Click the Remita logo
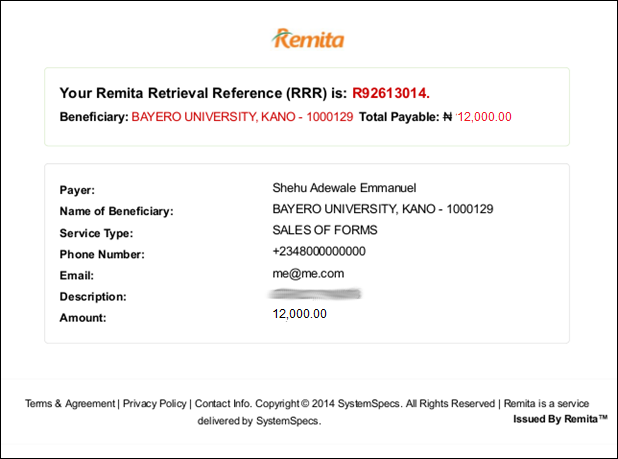618x459 pixels. [308, 39]
